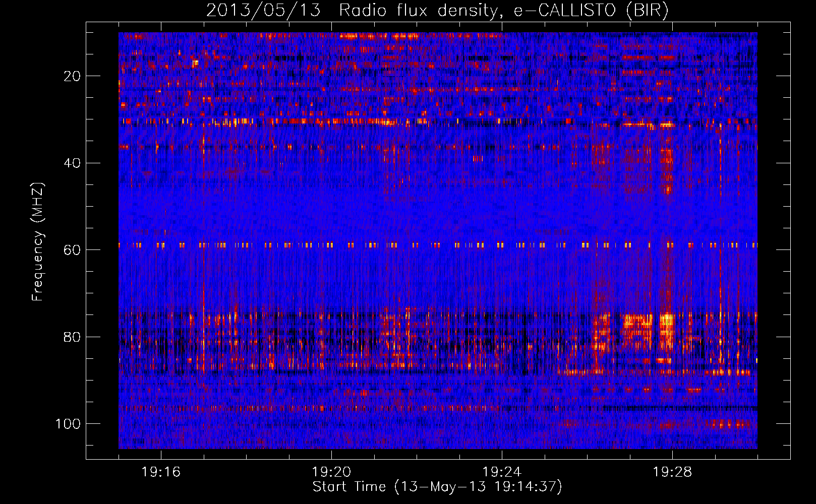Click the plot title '2013/05/13 Radio flux density'
This screenshot has width=816, height=504.
437,10
